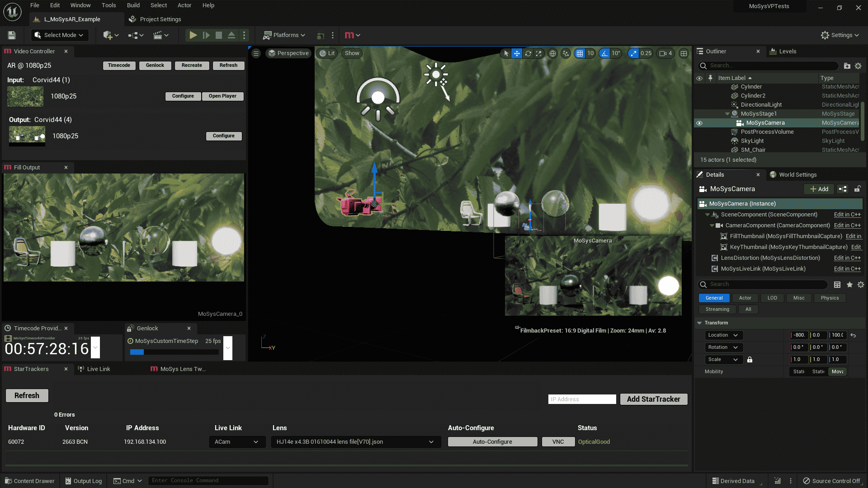Click Open Player button
The image size is (868, 488).
coord(222,96)
